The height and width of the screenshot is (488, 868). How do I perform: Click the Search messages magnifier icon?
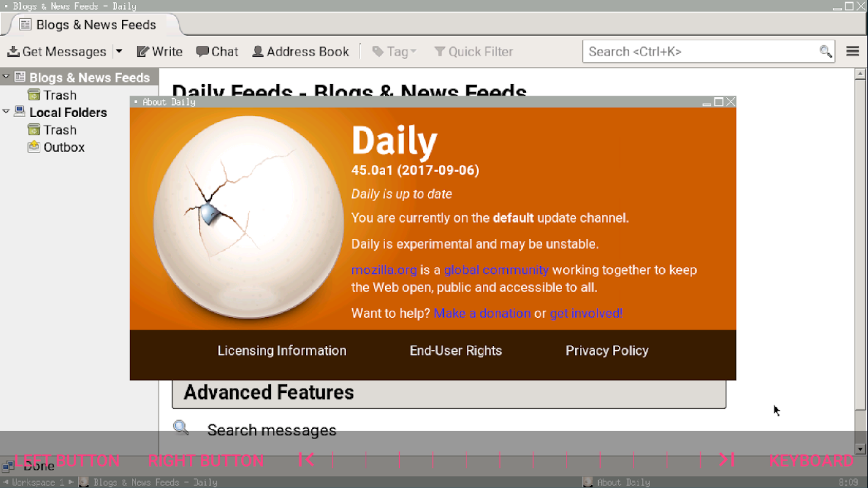[x=181, y=428]
